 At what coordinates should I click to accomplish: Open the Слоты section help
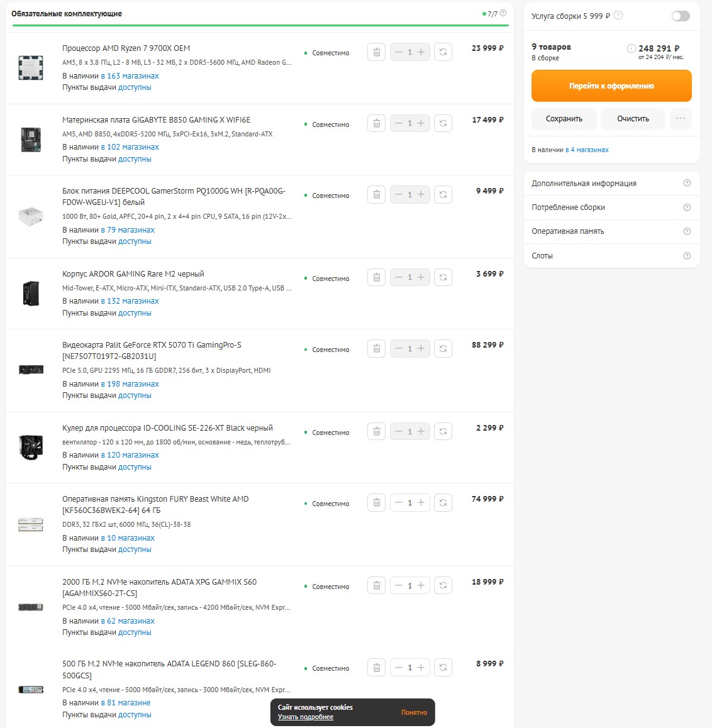(687, 256)
